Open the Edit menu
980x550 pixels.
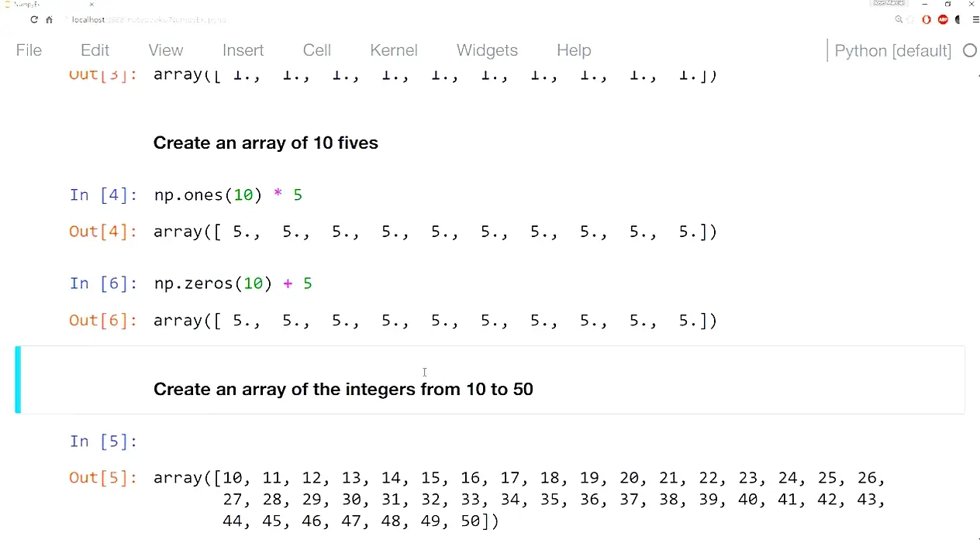pos(95,50)
